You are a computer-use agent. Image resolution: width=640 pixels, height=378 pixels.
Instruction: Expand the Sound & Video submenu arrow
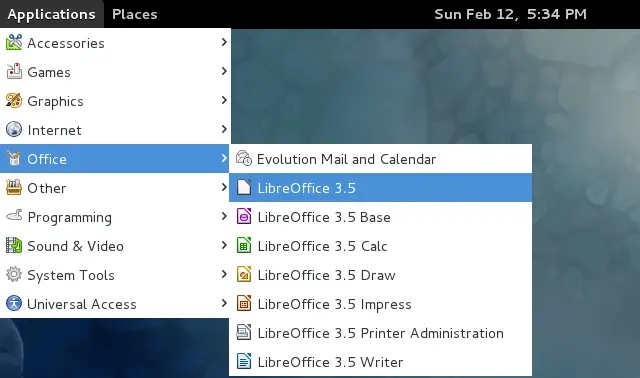[224, 245]
